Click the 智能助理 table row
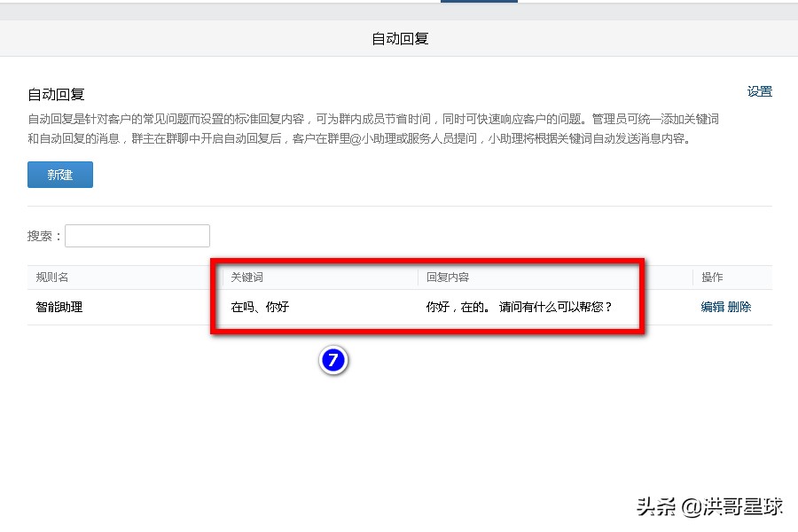The height and width of the screenshot is (532, 798). (355, 306)
